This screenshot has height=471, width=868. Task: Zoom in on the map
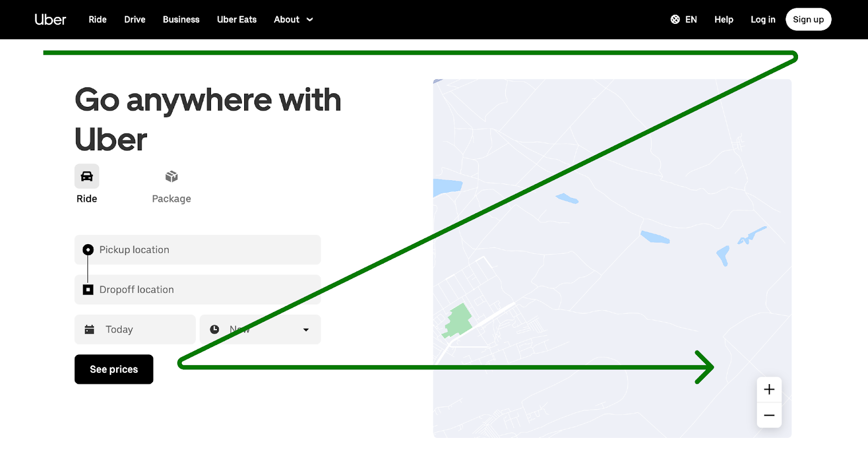click(769, 390)
